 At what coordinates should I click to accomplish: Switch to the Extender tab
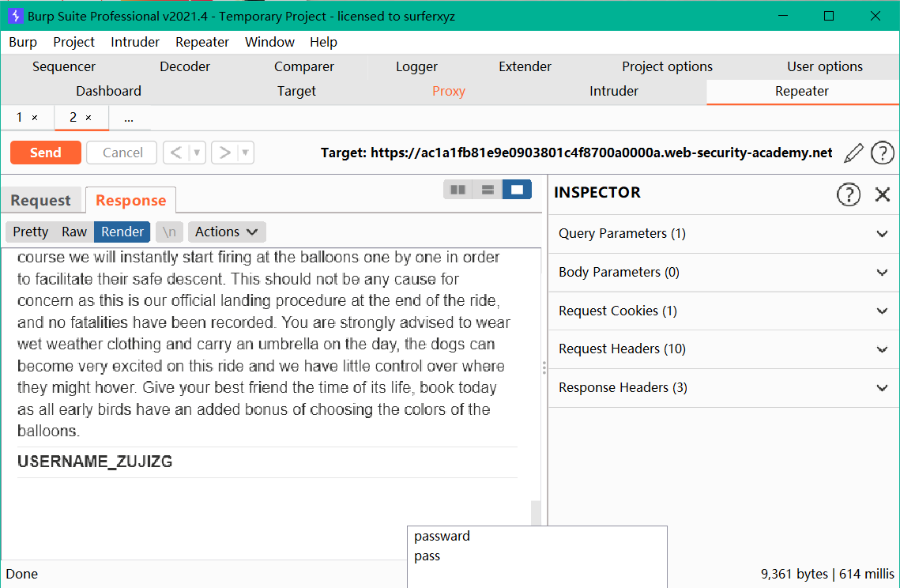[525, 66]
